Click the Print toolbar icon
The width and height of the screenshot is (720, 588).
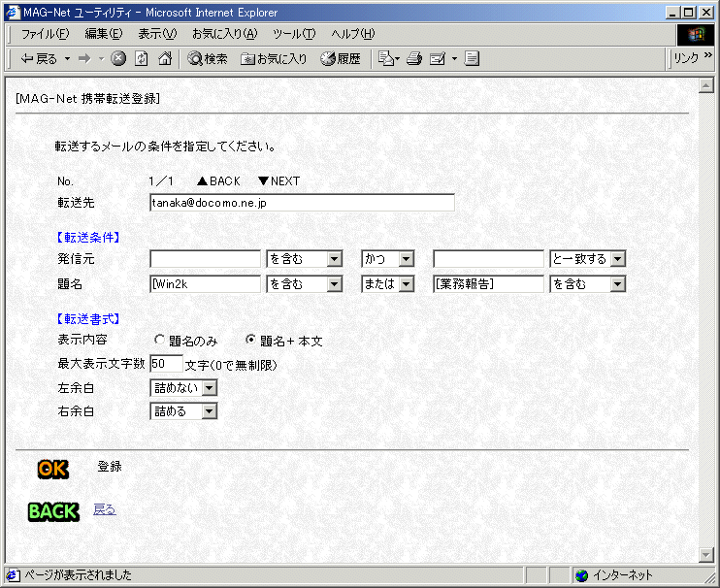pyautogui.click(x=414, y=58)
